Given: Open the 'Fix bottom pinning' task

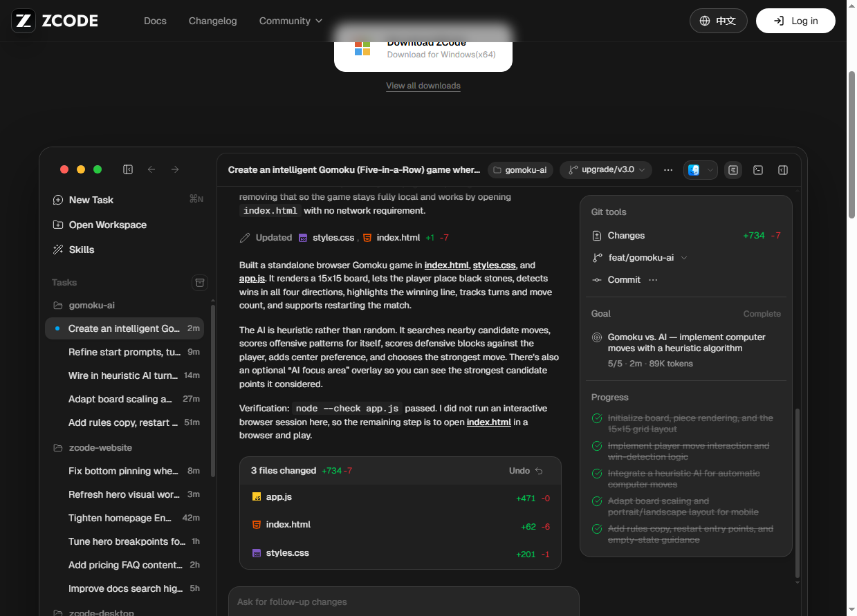Looking at the screenshot, I should coord(125,471).
